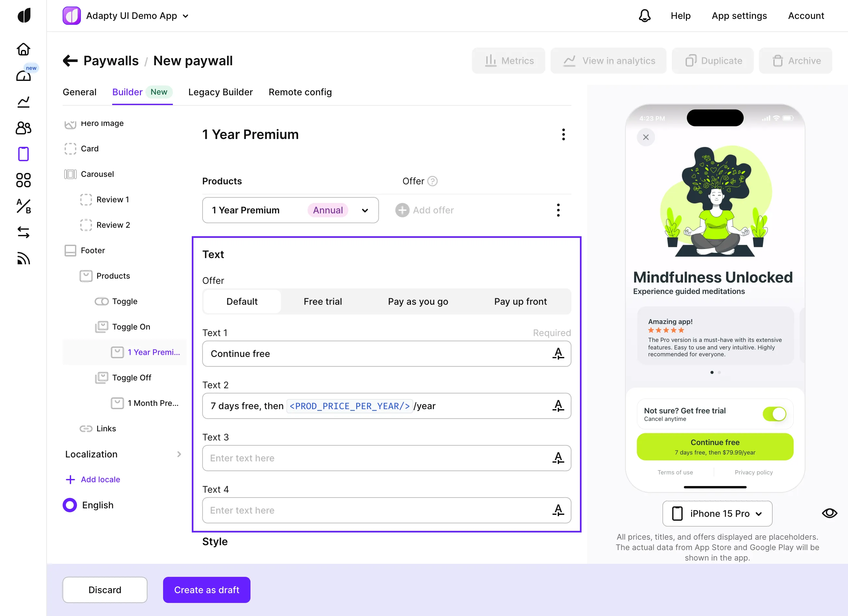This screenshot has height=616, width=848.
Task: Open three-dot menu beside 1 Year Premium title
Action: (x=563, y=134)
